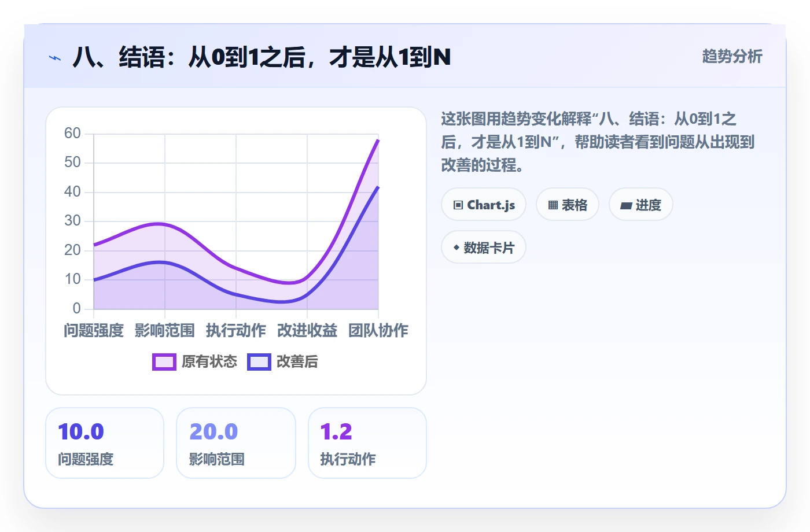This screenshot has height=532, width=810.
Task: Open the 10.0 问题强度 stat card
Action: point(105,443)
